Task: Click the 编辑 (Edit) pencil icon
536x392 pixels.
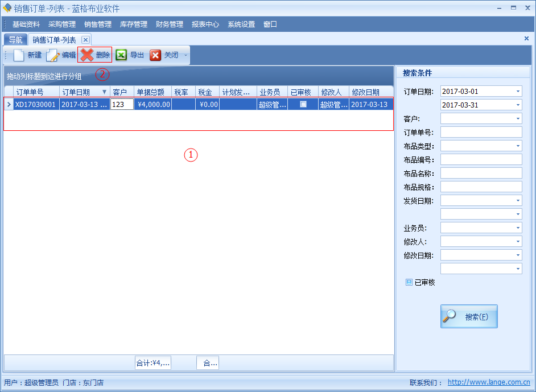Action: [x=53, y=55]
